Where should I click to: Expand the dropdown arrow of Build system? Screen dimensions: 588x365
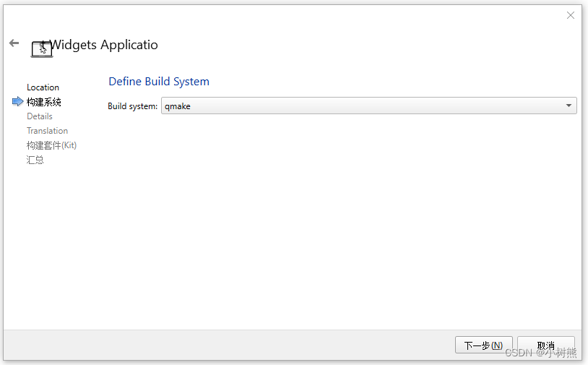point(569,106)
